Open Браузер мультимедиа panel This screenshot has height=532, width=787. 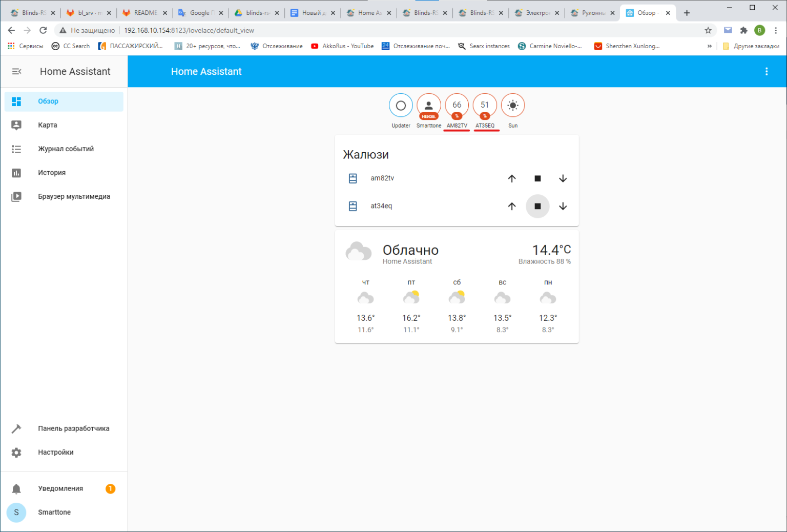(64, 196)
